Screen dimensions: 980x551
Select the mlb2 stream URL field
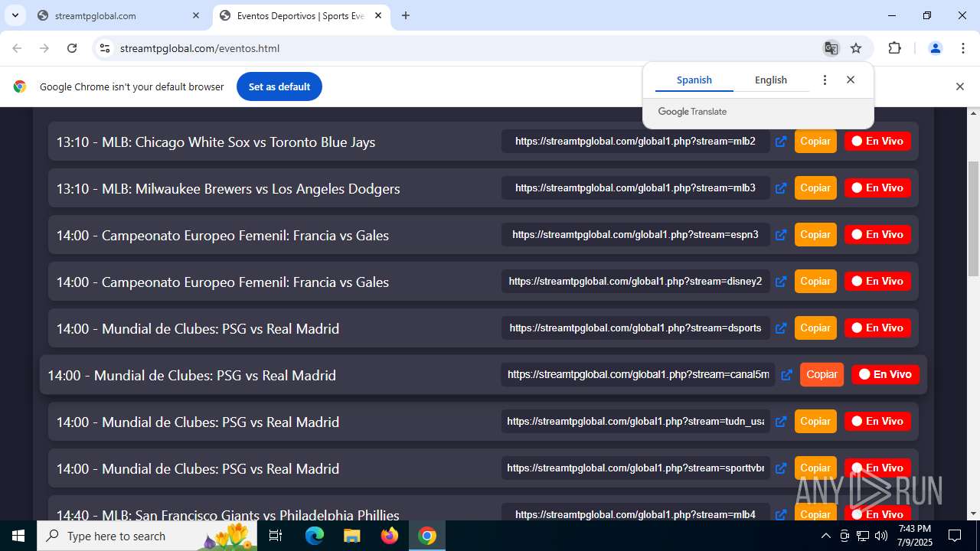tap(635, 142)
